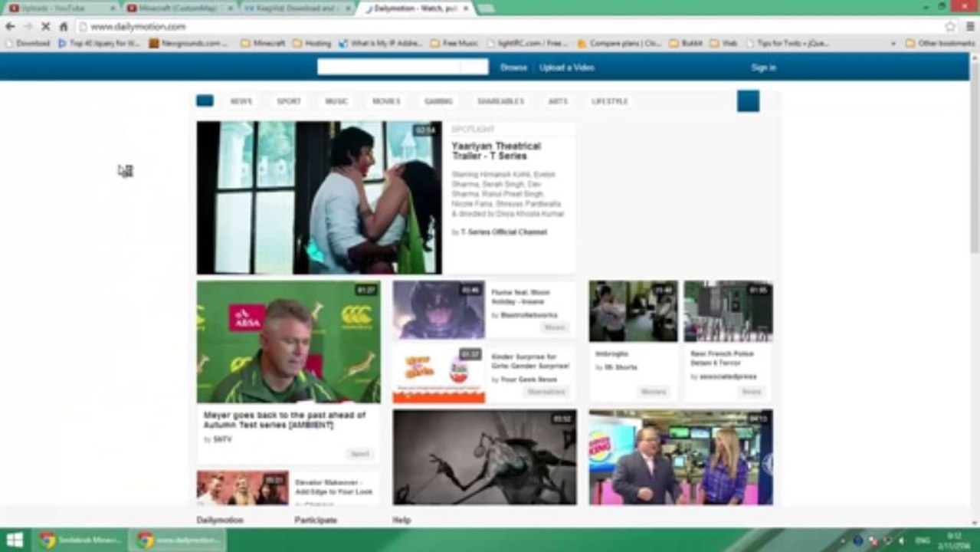980x552 pixels.
Task: Open the Flume feat. Moon Holiday thumbnail
Action: tap(438, 310)
